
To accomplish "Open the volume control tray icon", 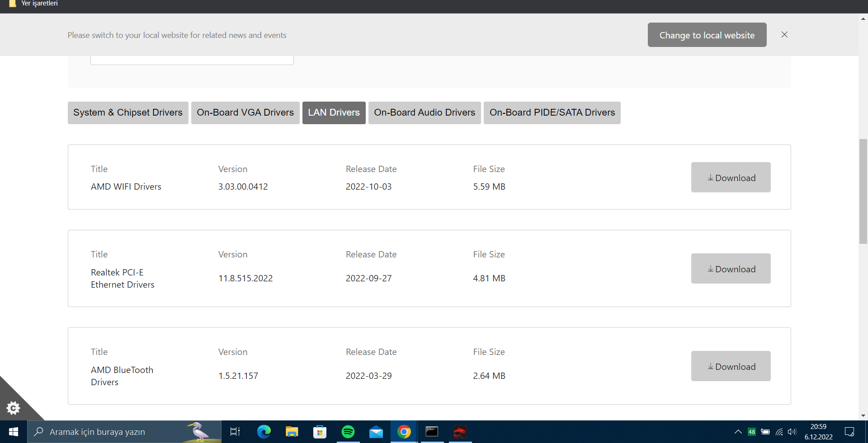I will coord(792,432).
